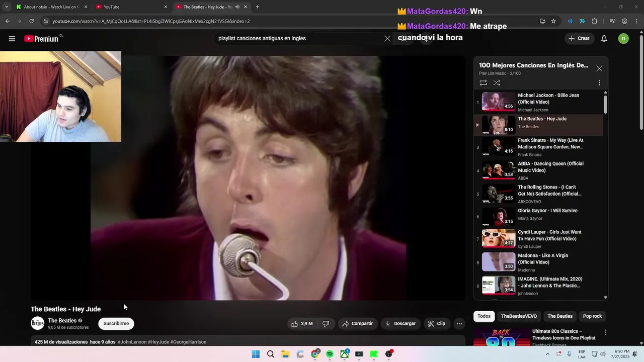Open The Beatles channel name link

click(x=62, y=321)
